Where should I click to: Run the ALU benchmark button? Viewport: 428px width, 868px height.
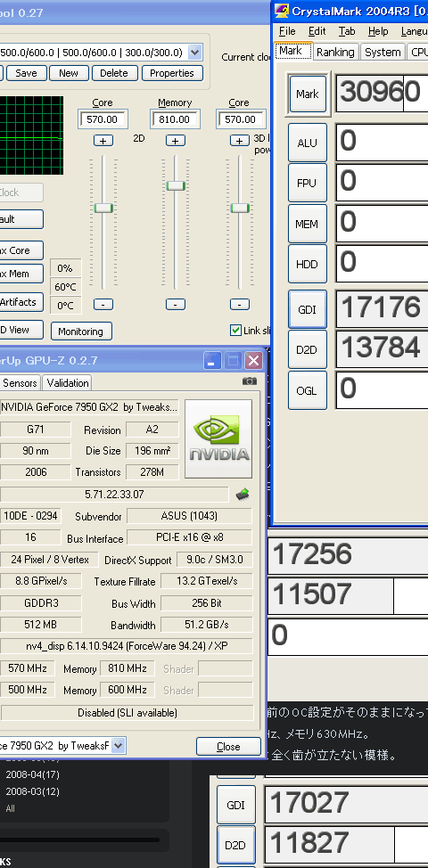[308, 143]
